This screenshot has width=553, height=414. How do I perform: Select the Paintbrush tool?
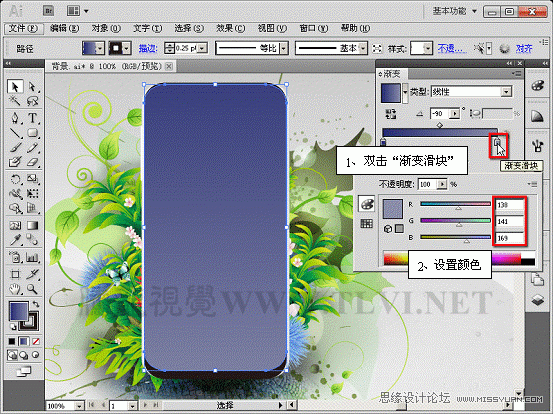(x=15, y=147)
